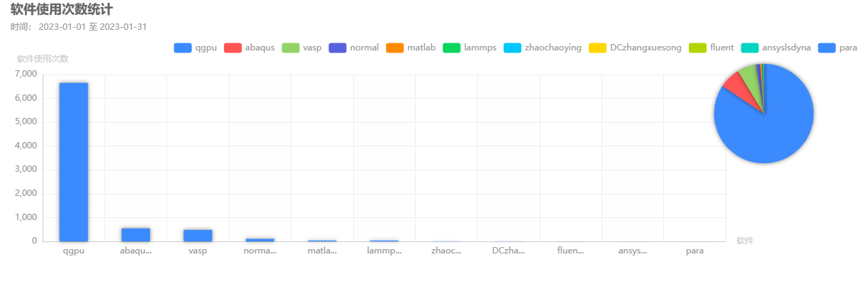Toggle the normal legend item
The width and height of the screenshot is (868, 284).
(354, 48)
